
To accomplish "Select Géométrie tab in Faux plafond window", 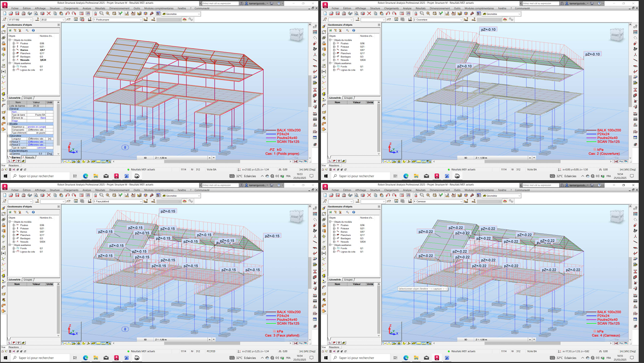I will pos(15,280).
